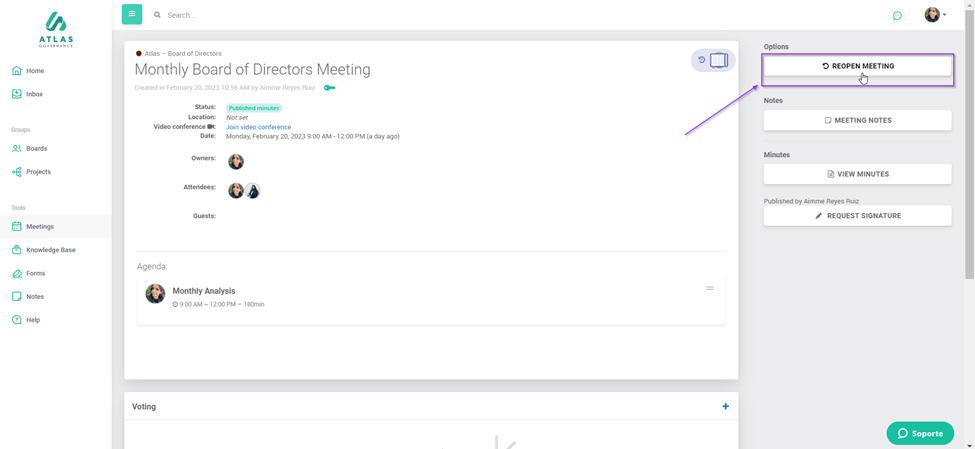This screenshot has width=975, height=449.
Task: Open the chat messages icon
Action: click(x=897, y=15)
